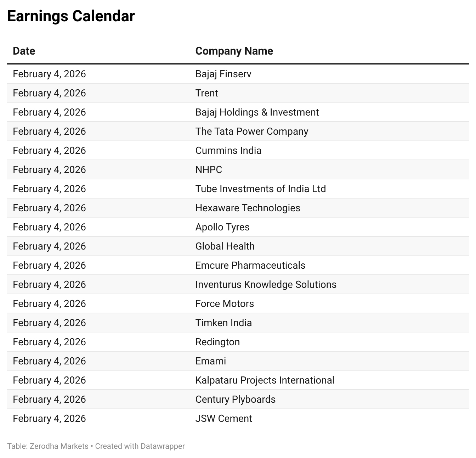Click the Global Health cell
476x458 pixels.
tap(225, 246)
